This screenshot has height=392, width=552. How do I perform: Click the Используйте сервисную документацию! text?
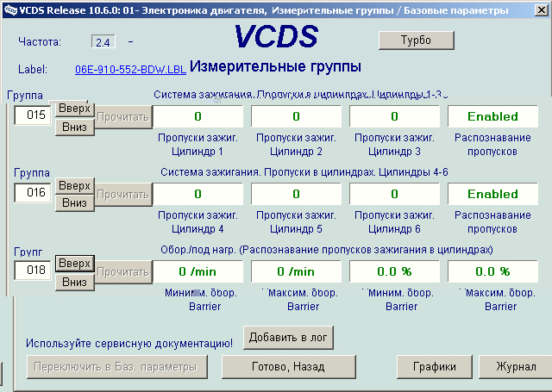click(129, 343)
